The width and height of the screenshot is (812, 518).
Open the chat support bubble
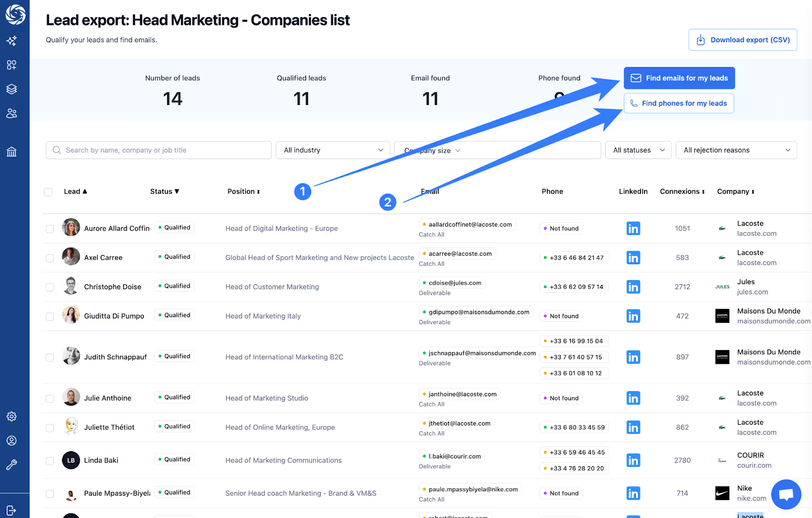(786, 494)
